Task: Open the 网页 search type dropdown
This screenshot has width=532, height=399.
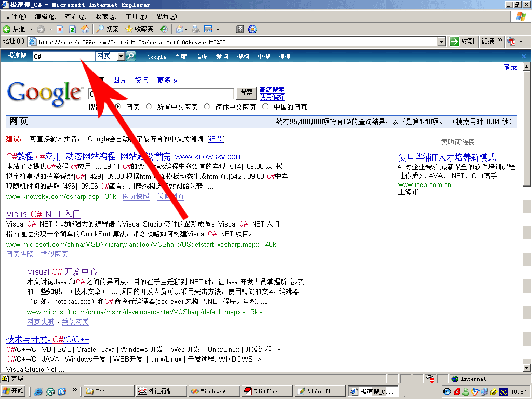Action: tap(121, 56)
